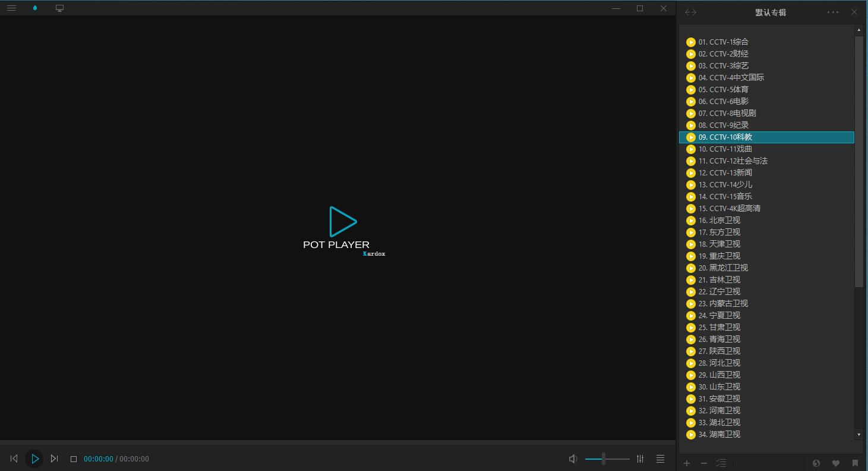Click the playlist vertical scrollbar thumb

pos(859,161)
